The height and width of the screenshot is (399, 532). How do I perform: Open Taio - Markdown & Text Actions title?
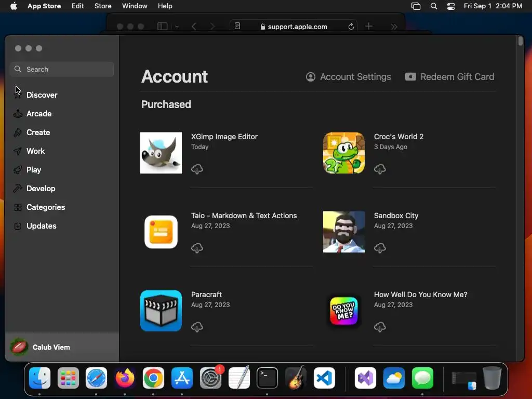(x=244, y=216)
